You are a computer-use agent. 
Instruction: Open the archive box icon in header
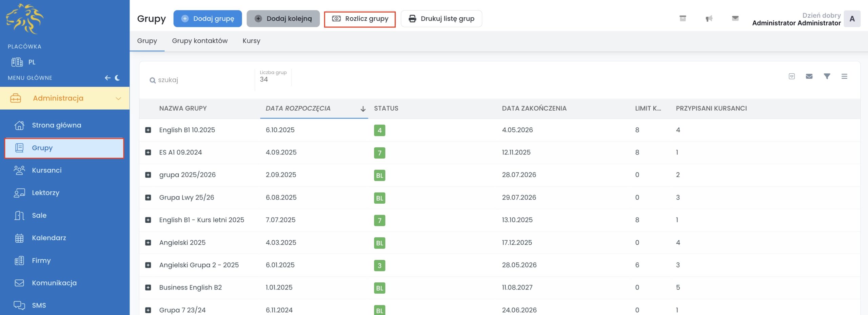[683, 19]
